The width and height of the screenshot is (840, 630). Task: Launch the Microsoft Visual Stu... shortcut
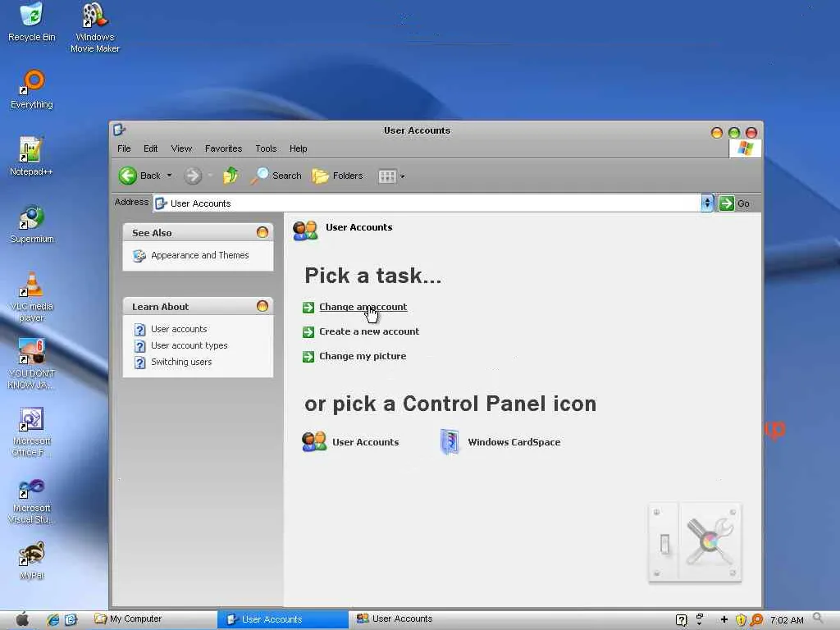pyautogui.click(x=32, y=500)
